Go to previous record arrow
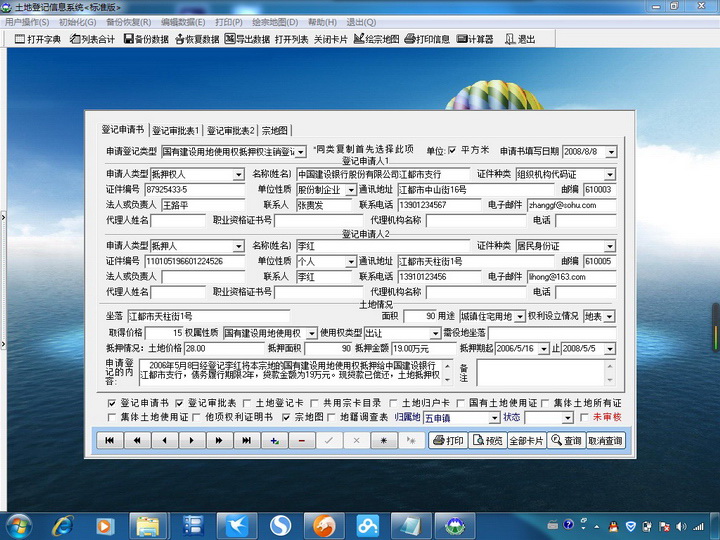The height and width of the screenshot is (540, 720). 164,441
